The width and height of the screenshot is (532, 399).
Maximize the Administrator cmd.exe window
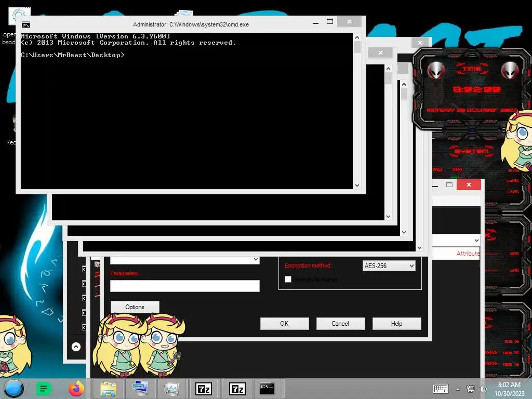(x=330, y=22)
